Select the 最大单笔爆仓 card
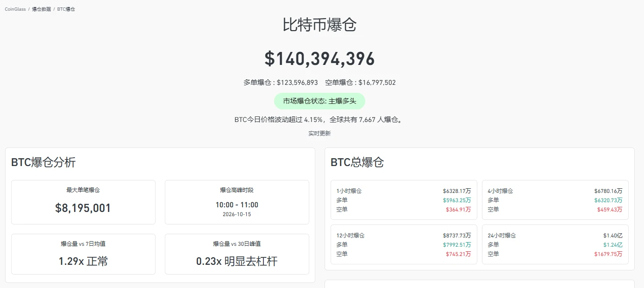This screenshot has width=644, height=288. (x=83, y=202)
